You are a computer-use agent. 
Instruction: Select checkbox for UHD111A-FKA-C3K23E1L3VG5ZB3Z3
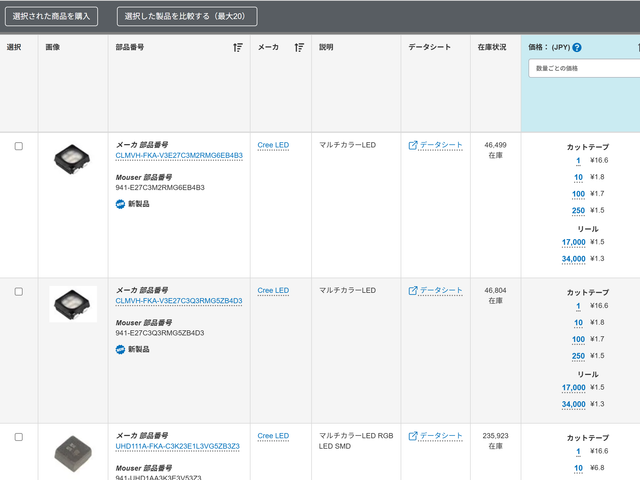click(x=19, y=437)
